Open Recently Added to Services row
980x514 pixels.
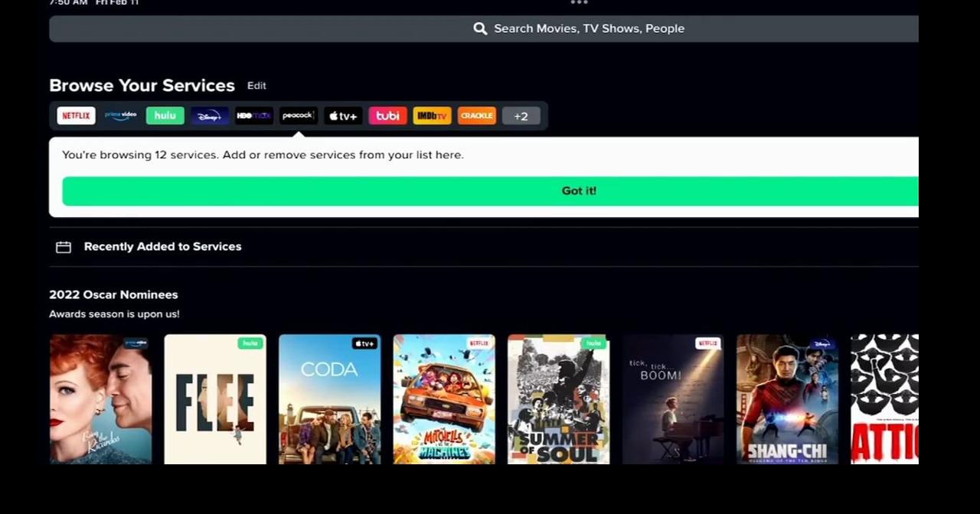[x=162, y=246]
